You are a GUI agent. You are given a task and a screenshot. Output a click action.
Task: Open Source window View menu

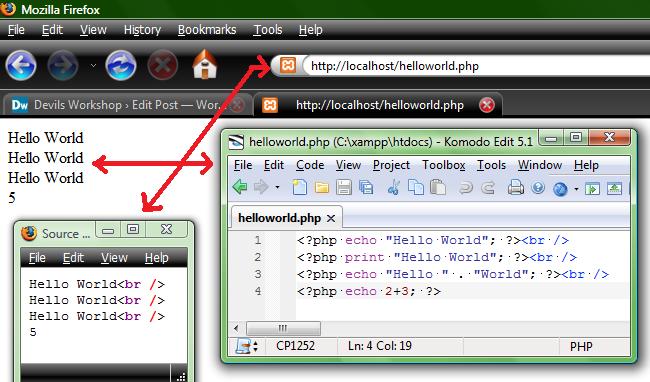pyautogui.click(x=114, y=258)
